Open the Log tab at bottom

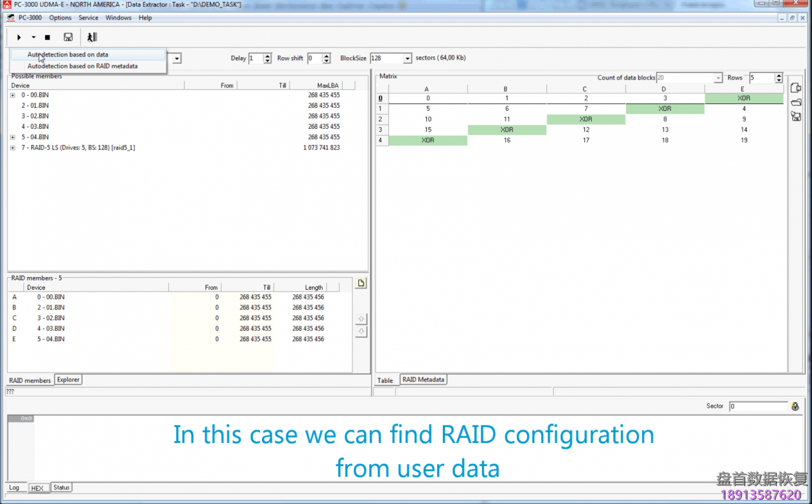pyautogui.click(x=14, y=488)
